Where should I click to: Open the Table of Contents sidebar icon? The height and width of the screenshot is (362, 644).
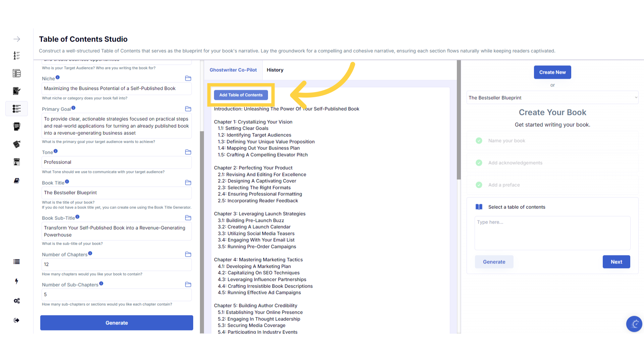(16, 109)
